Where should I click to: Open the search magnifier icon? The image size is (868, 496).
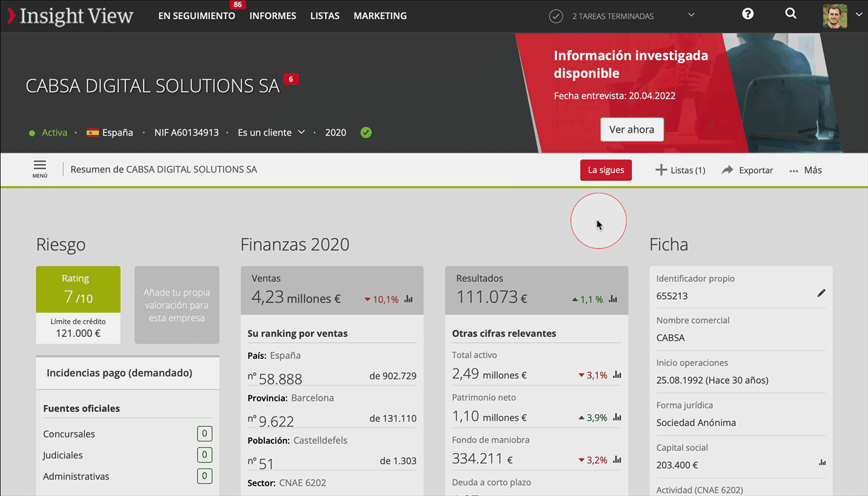(x=791, y=14)
